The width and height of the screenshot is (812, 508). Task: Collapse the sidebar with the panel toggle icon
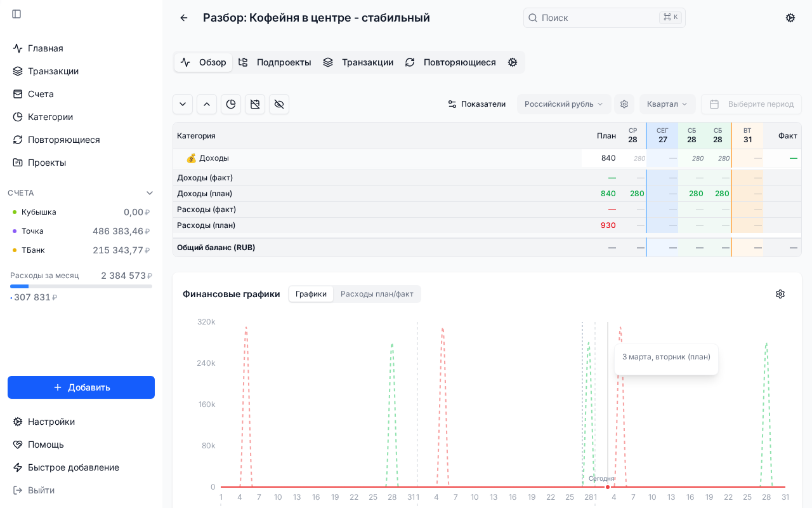[x=16, y=14]
